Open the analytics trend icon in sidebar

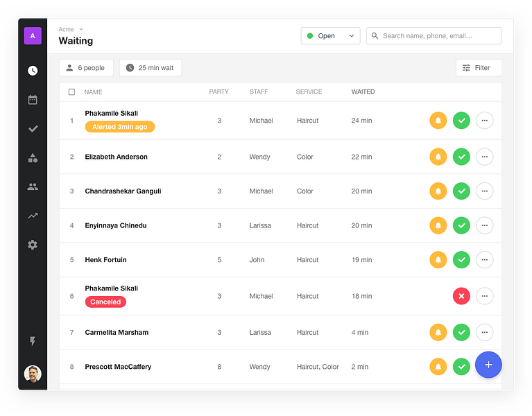33,216
